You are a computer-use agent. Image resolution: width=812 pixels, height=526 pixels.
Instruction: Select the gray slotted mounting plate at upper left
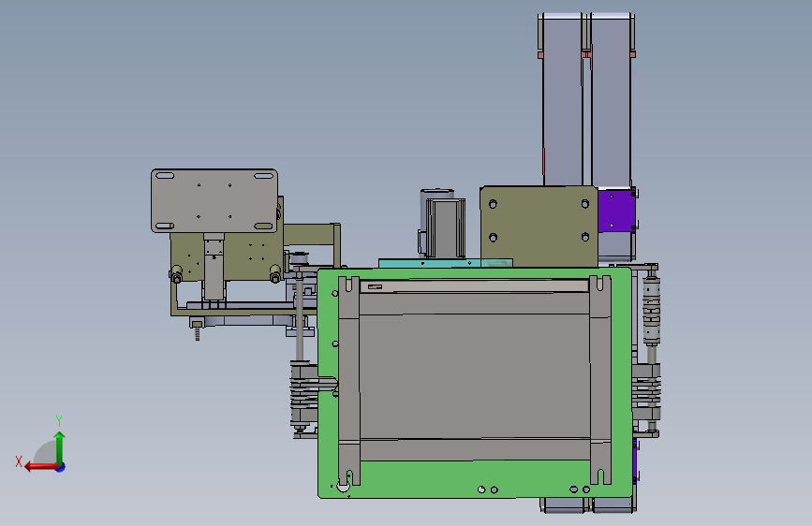pos(214,200)
